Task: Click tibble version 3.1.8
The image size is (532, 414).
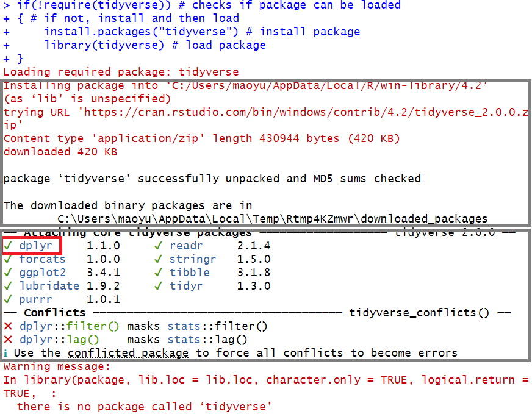Action: (x=253, y=273)
